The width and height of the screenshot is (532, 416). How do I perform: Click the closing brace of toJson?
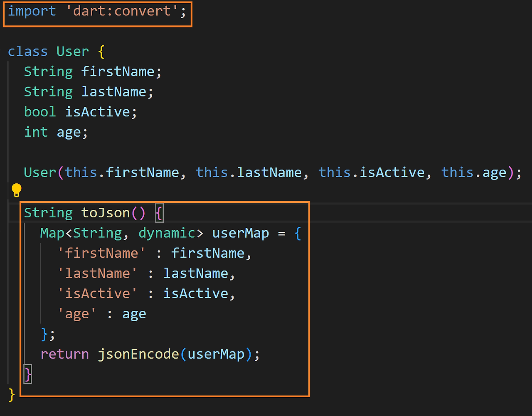pyautogui.click(x=27, y=374)
